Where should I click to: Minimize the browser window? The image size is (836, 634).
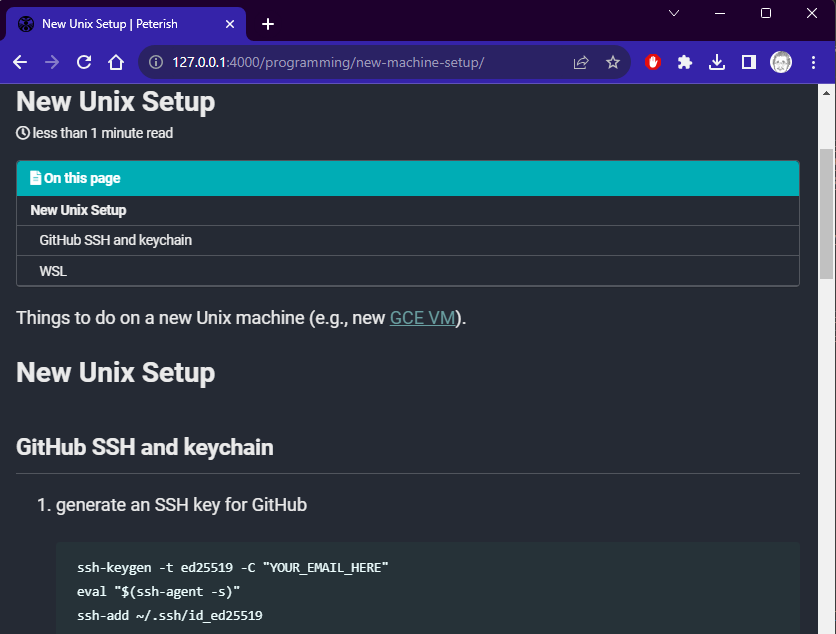pyautogui.click(x=720, y=13)
